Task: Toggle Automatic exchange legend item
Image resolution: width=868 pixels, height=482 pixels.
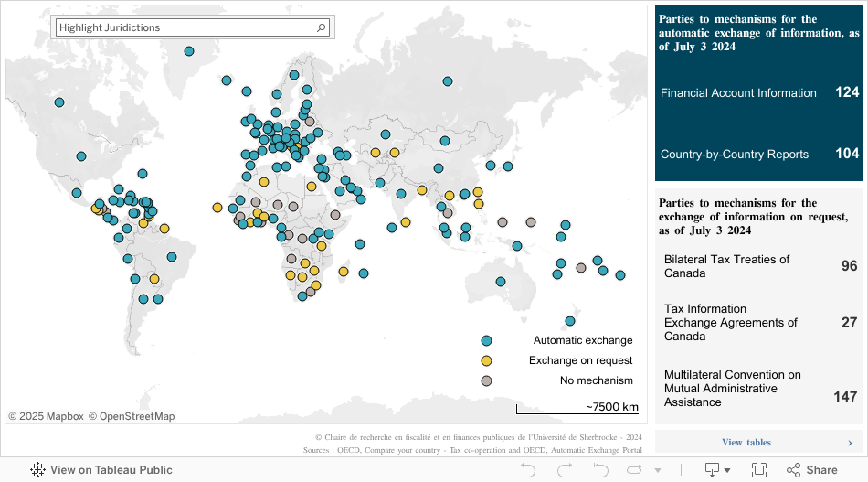Action: pyautogui.click(x=486, y=340)
